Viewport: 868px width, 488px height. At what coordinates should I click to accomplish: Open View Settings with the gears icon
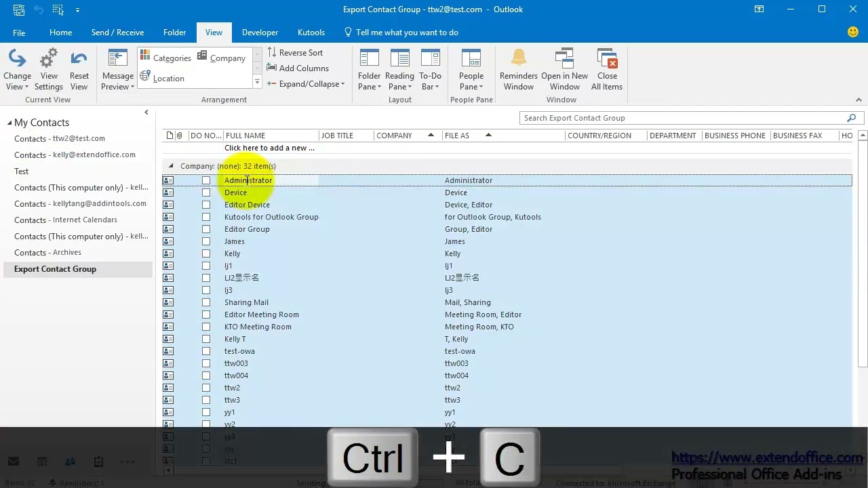click(x=49, y=70)
